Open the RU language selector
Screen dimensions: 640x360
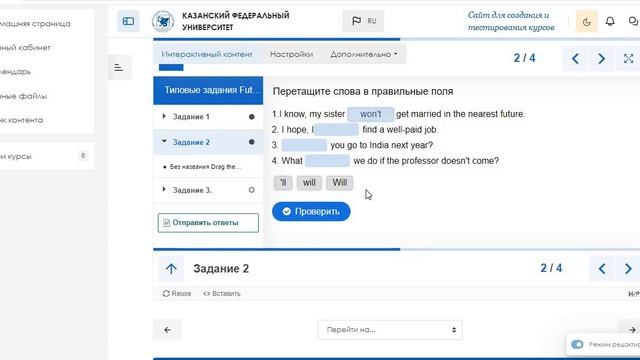[x=363, y=21]
